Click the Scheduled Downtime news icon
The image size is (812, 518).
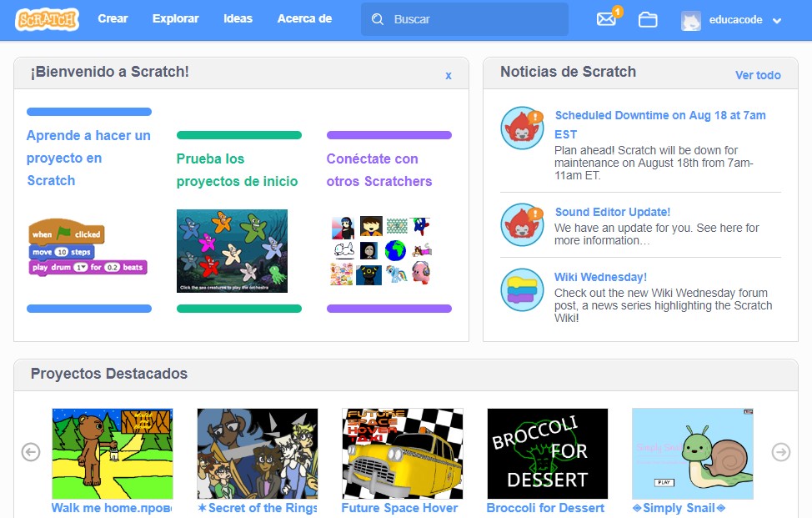[522, 128]
